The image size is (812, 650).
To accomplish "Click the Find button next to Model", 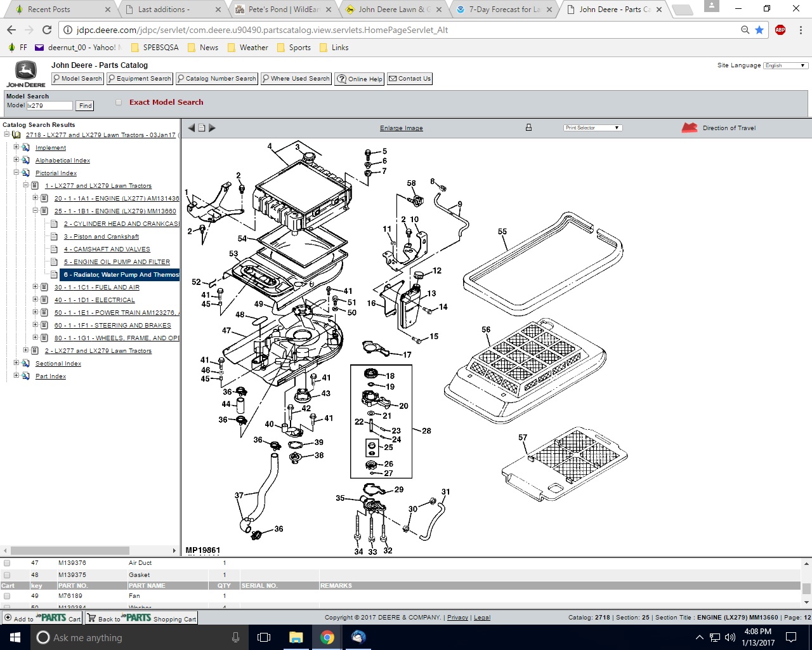I will click(85, 106).
